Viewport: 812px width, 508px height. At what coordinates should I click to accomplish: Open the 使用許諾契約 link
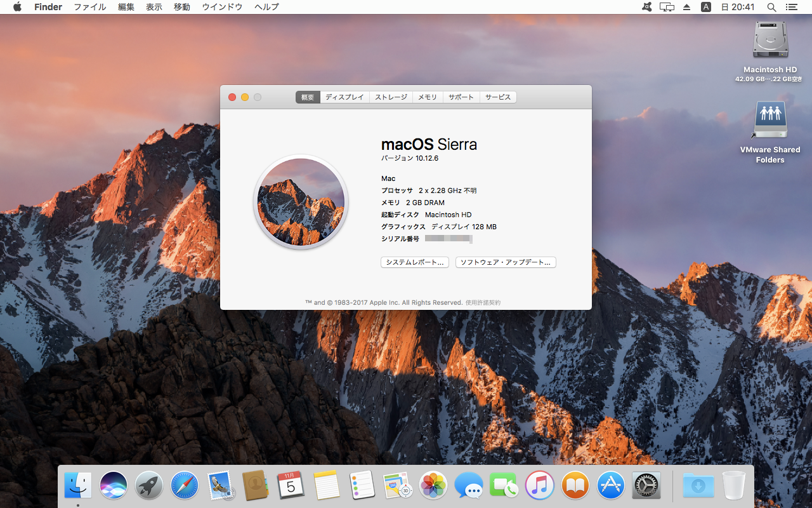click(483, 303)
